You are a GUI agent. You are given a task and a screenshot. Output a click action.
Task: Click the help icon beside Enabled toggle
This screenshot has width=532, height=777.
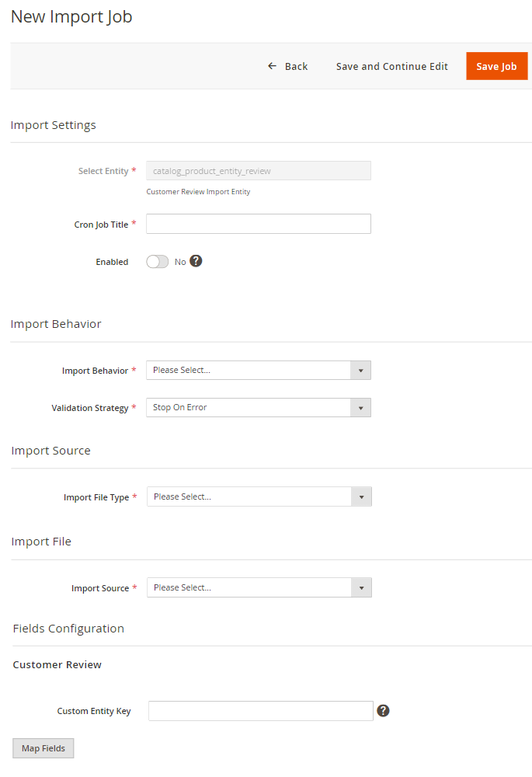click(x=196, y=261)
